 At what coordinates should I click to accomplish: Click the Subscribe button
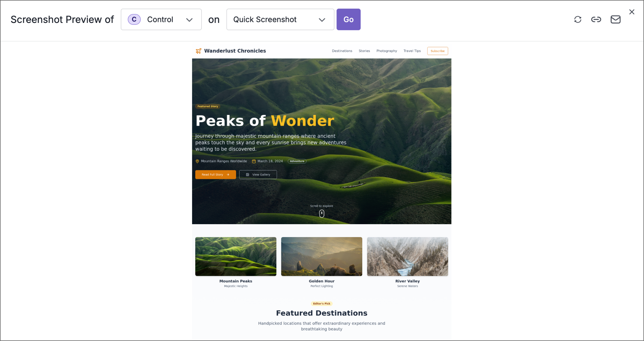coord(437,51)
